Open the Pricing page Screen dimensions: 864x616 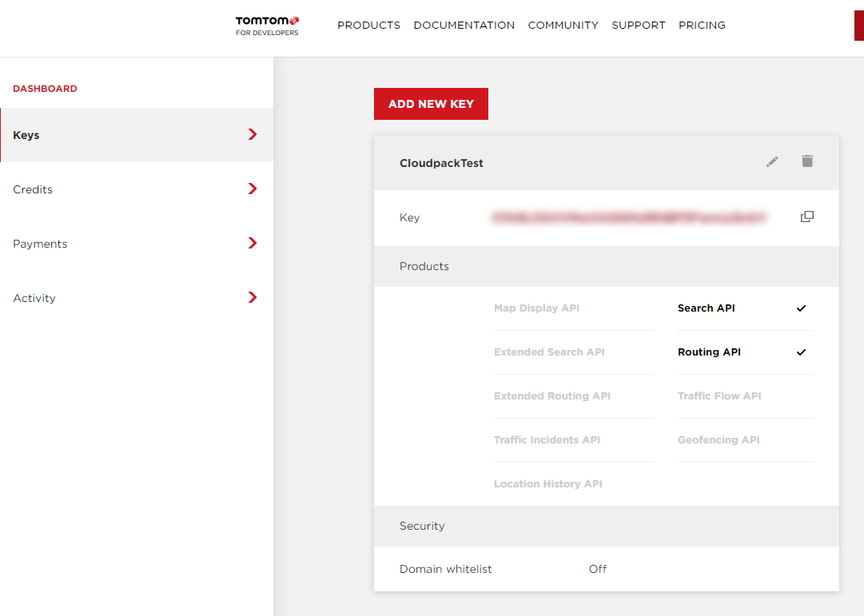click(x=702, y=26)
